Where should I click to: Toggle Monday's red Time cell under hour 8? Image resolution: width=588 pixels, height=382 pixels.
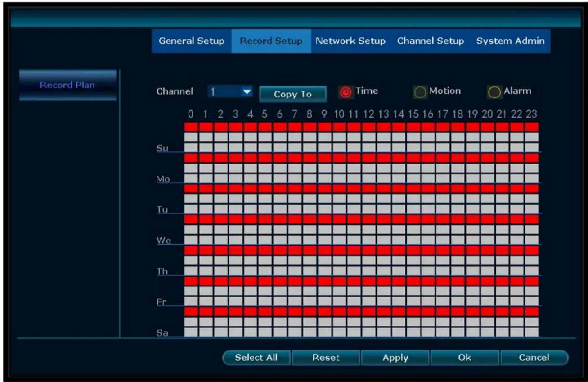pyautogui.click(x=310, y=157)
